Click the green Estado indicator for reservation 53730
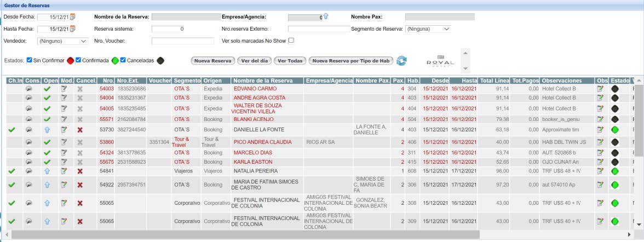Screen dimensions: 644x242 (614, 130)
